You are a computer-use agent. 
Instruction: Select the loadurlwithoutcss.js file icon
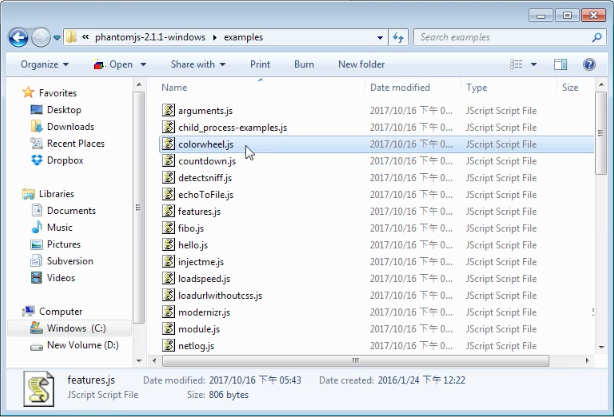click(x=168, y=295)
